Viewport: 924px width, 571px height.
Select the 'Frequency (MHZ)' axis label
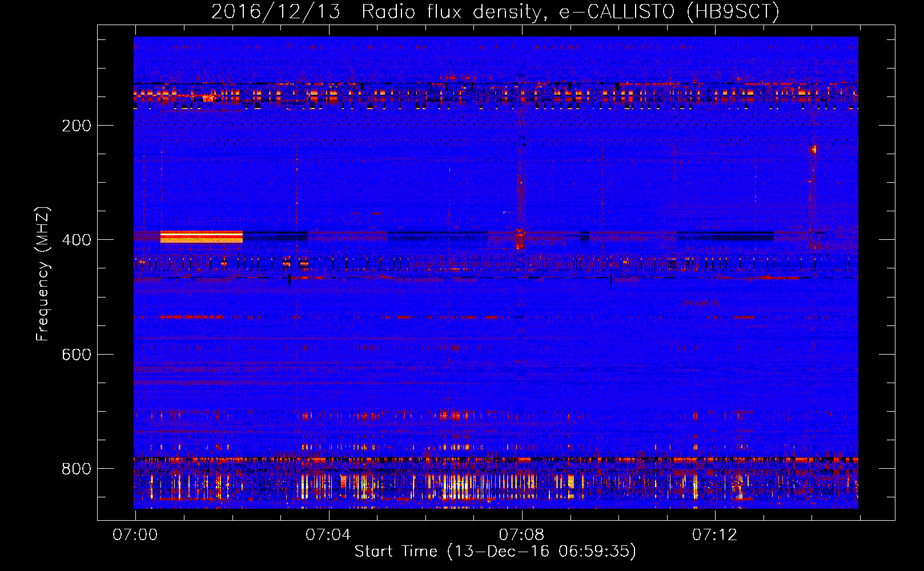tap(43, 274)
